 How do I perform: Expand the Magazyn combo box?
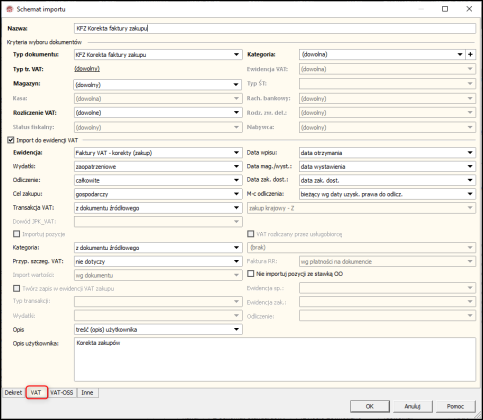[158, 85]
